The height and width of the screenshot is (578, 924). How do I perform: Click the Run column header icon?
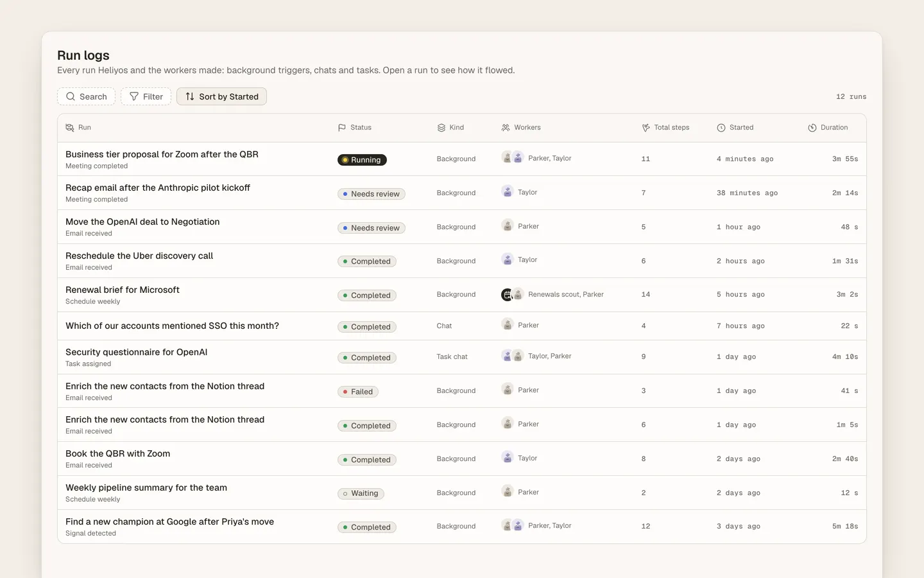[70, 128]
